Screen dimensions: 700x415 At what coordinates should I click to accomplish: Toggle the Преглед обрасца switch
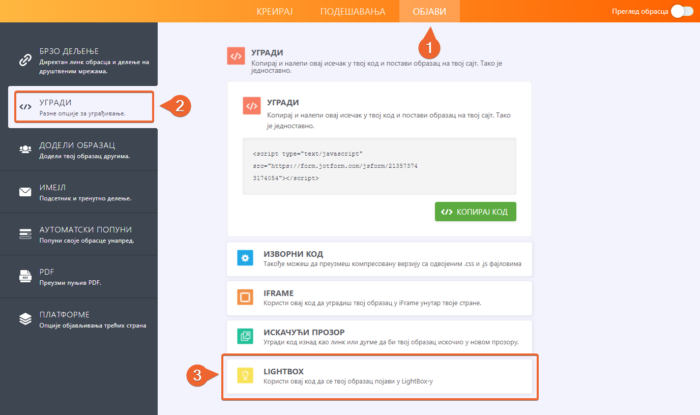click(x=682, y=11)
